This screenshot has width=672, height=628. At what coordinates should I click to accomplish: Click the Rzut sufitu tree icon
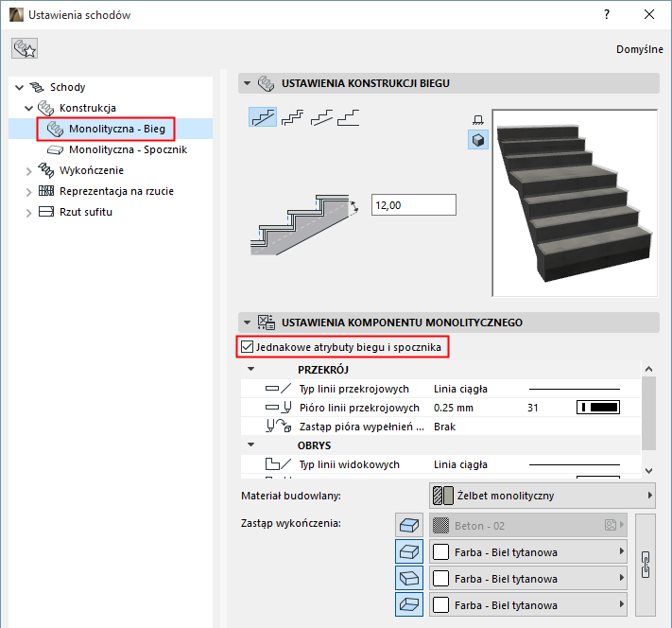[x=46, y=212]
